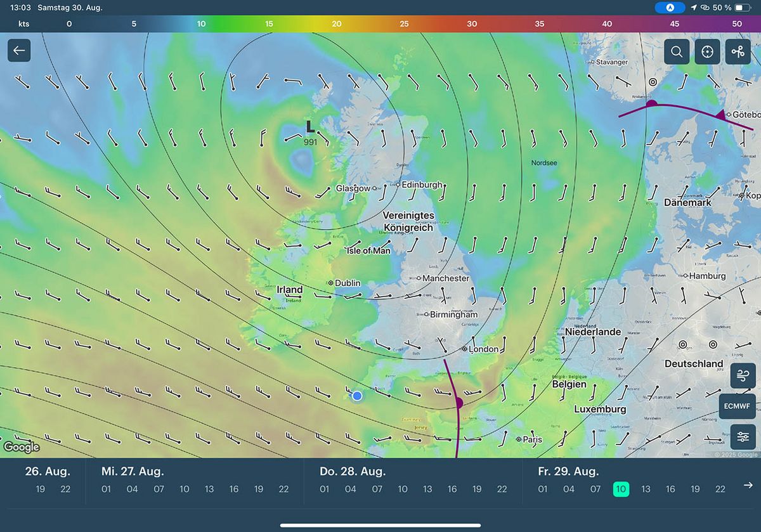Share the current weather map
Screen dimensions: 761x532
(x=738, y=52)
